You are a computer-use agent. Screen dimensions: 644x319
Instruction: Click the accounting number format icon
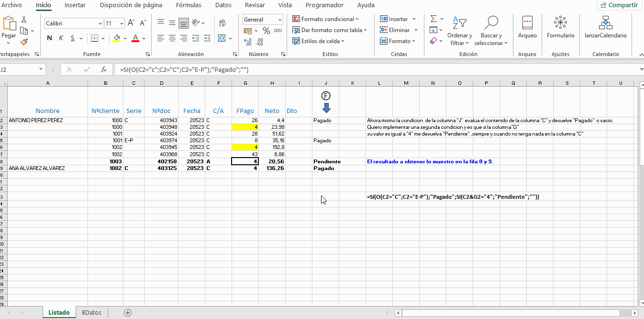(248, 31)
